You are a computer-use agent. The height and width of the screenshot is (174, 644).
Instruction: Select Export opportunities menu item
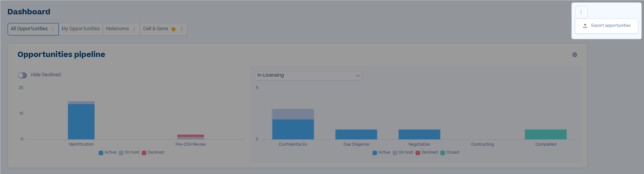(x=610, y=26)
